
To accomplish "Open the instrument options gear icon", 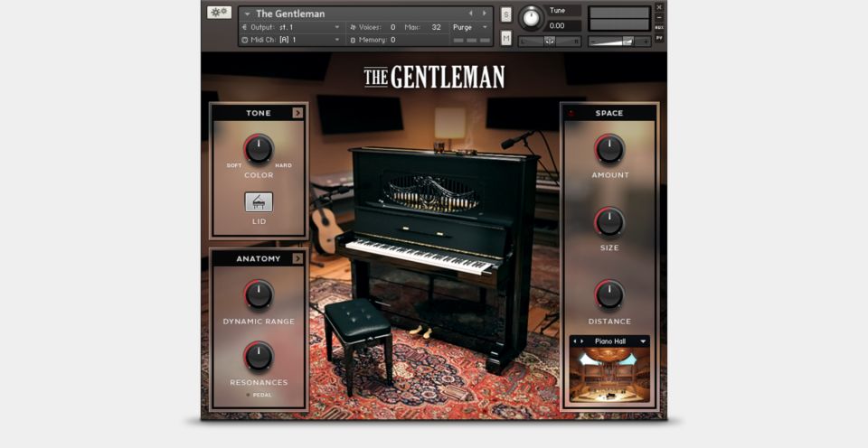I will [219, 13].
